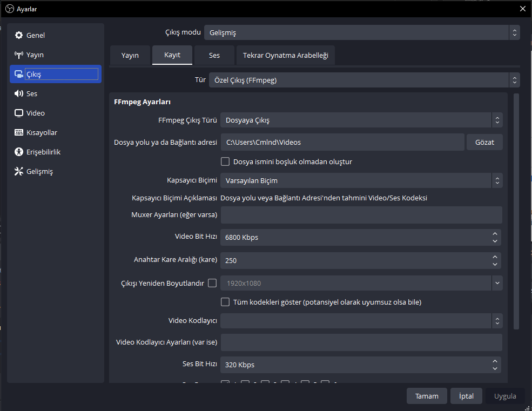Switch to the Yayın tab
Image resolution: width=532 pixels, height=411 pixels.
point(130,56)
